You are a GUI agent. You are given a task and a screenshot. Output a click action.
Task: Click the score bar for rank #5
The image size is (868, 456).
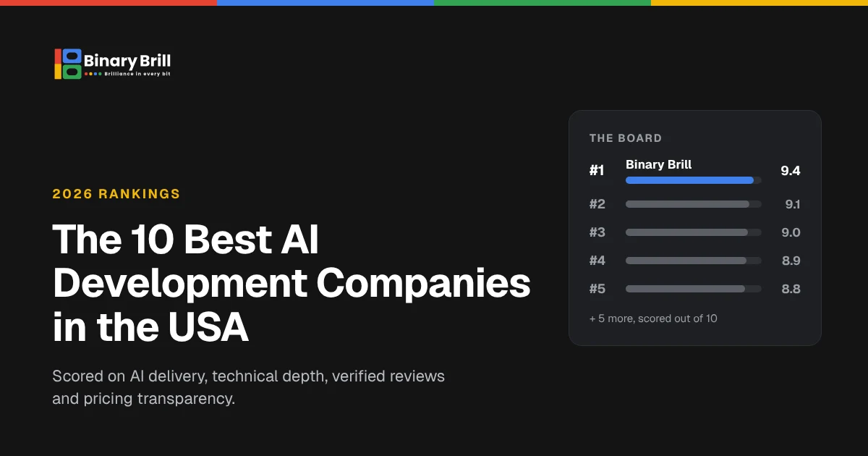(x=693, y=289)
